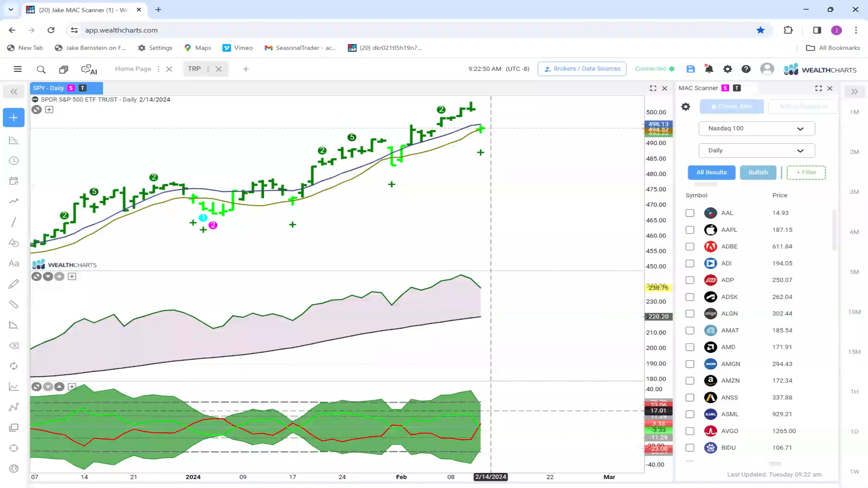
Task: Open the AI assistant icon
Action: click(89, 69)
